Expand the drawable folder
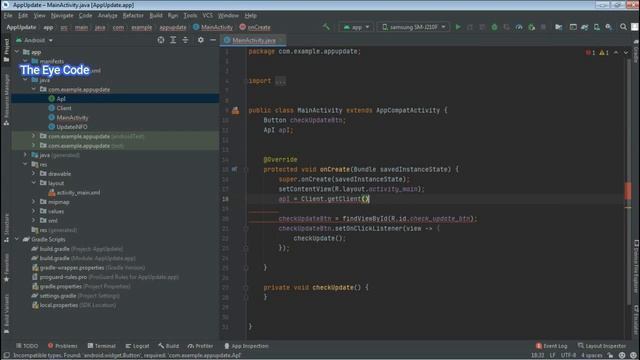The image size is (640, 360). [34, 173]
